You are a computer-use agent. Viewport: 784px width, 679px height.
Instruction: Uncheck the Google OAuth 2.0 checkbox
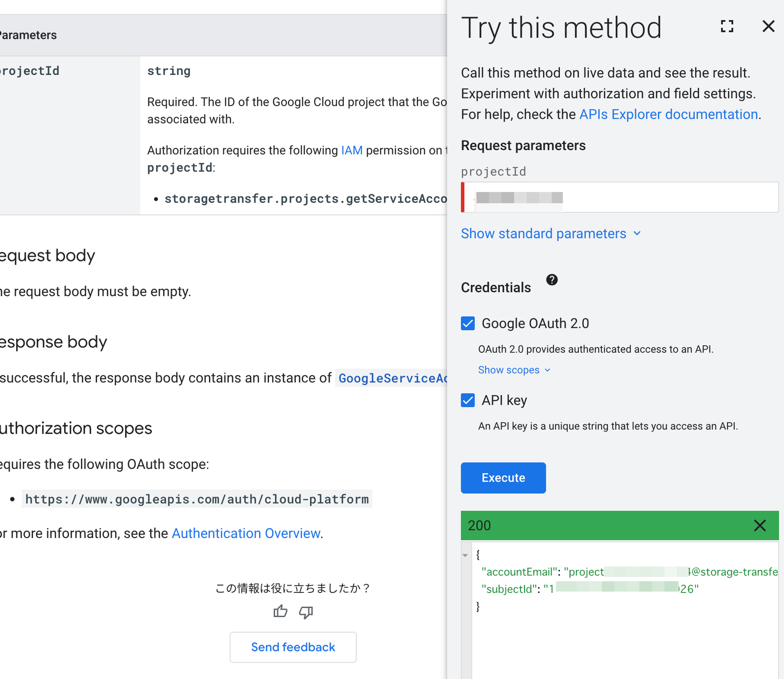click(x=468, y=324)
